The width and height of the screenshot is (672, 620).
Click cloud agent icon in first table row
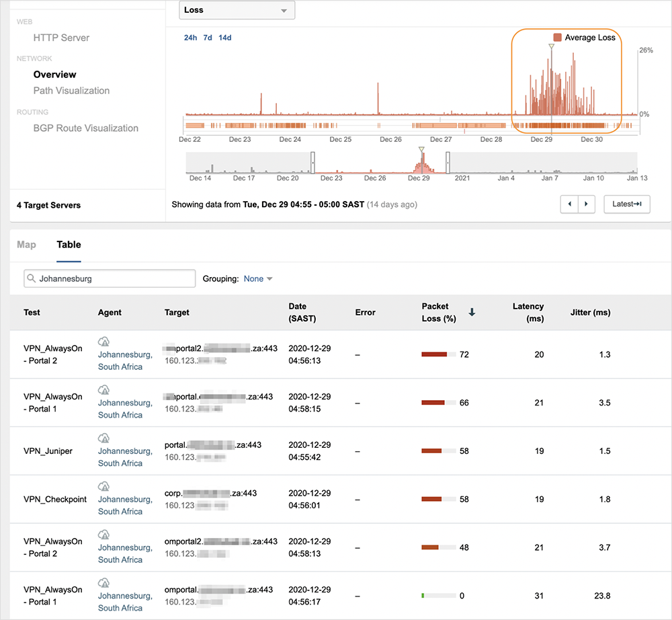pyautogui.click(x=103, y=341)
